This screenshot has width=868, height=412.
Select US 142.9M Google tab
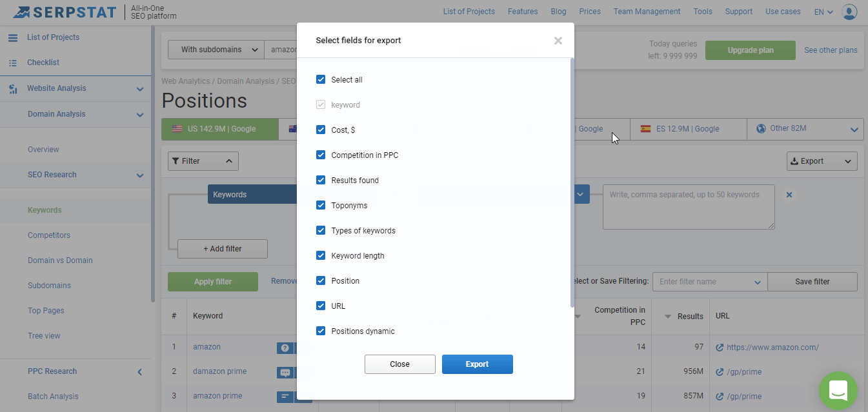pos(220,129)
